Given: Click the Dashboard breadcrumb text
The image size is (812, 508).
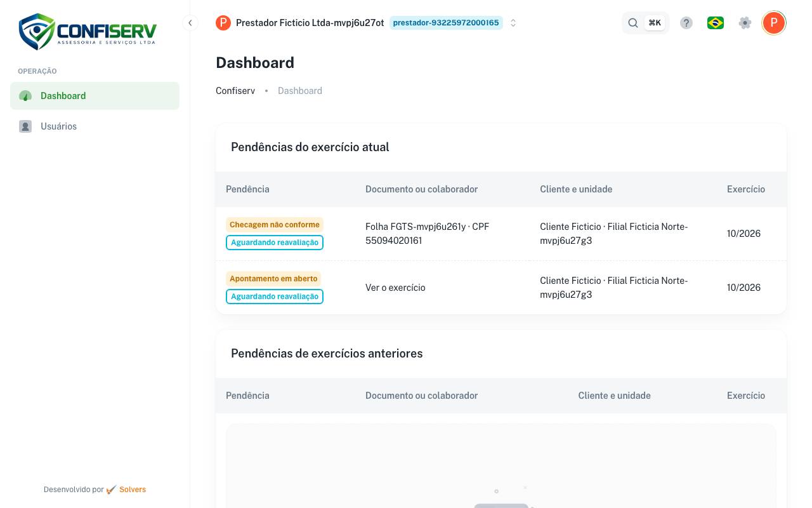Looking at the screenshot, I should (x=300, y=91).
